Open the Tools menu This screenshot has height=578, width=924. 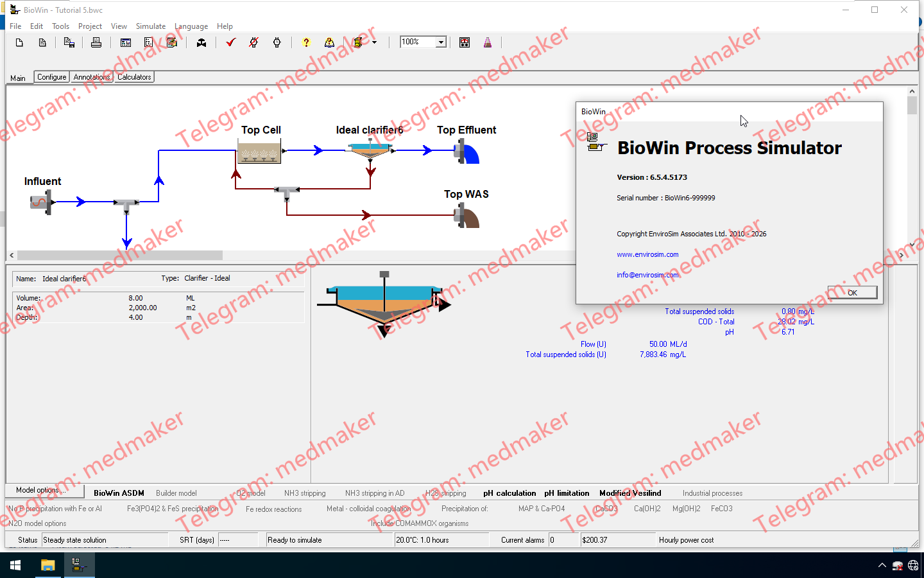[60, 26]
